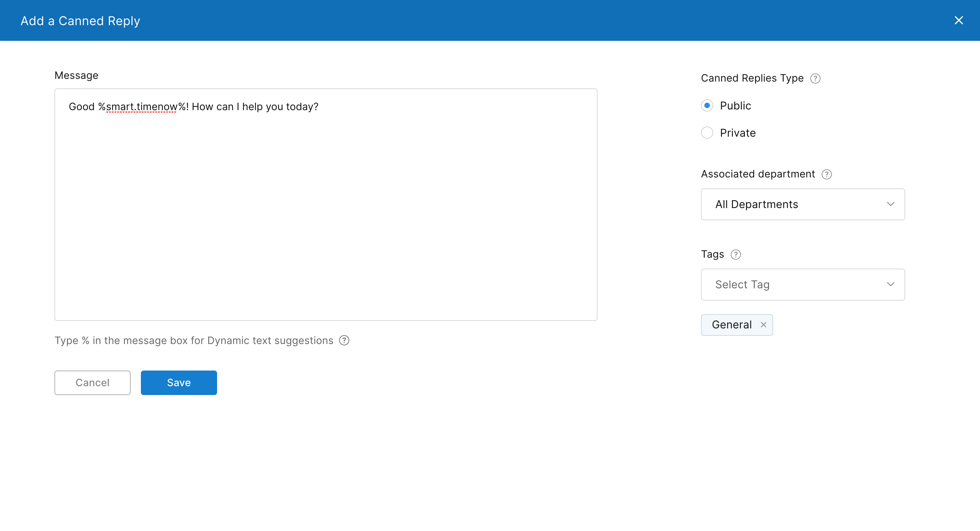Open the Select Tag dropdown
Screen dimensions: 980x531
click(x=802, y=284)
